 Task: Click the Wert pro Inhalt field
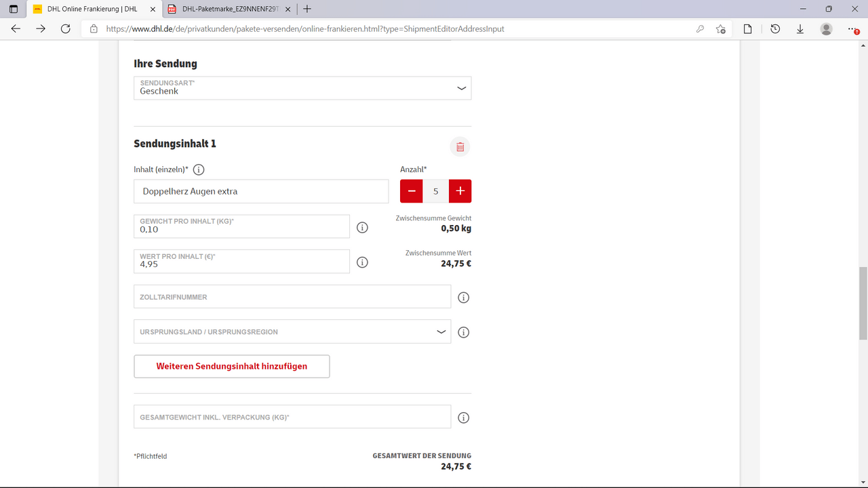click(x=241, y=262)
